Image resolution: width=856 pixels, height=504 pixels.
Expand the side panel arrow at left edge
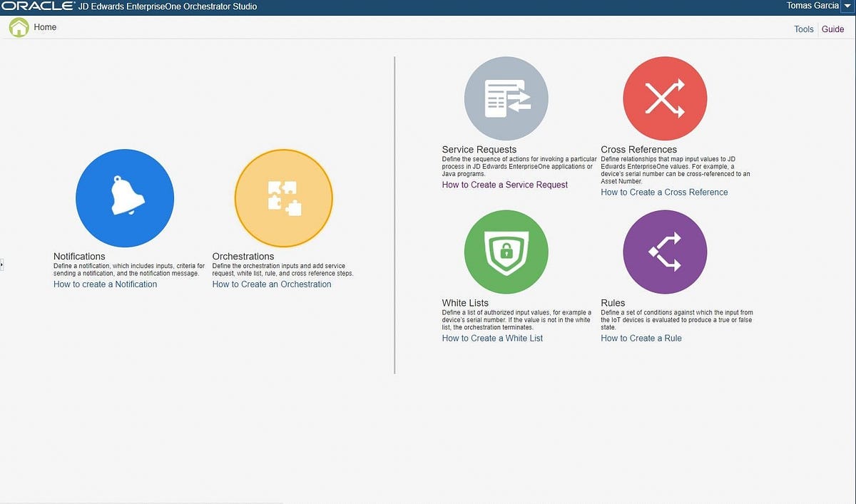(x=2, y=265)
